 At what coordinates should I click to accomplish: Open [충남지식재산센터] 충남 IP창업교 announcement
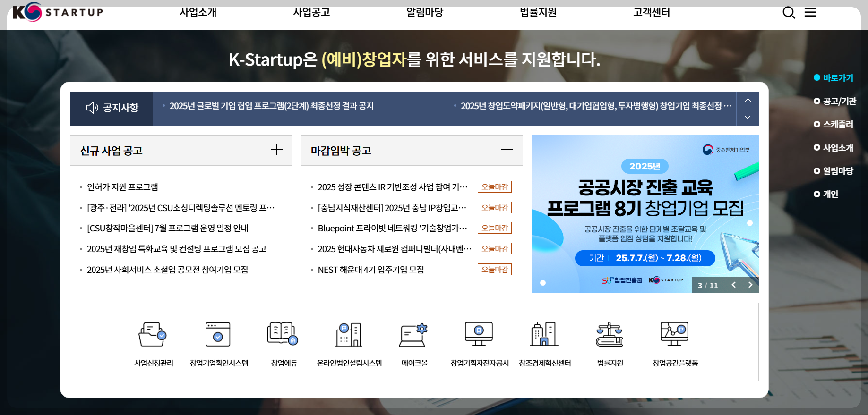pyautogui.click(x=392, y=208)
